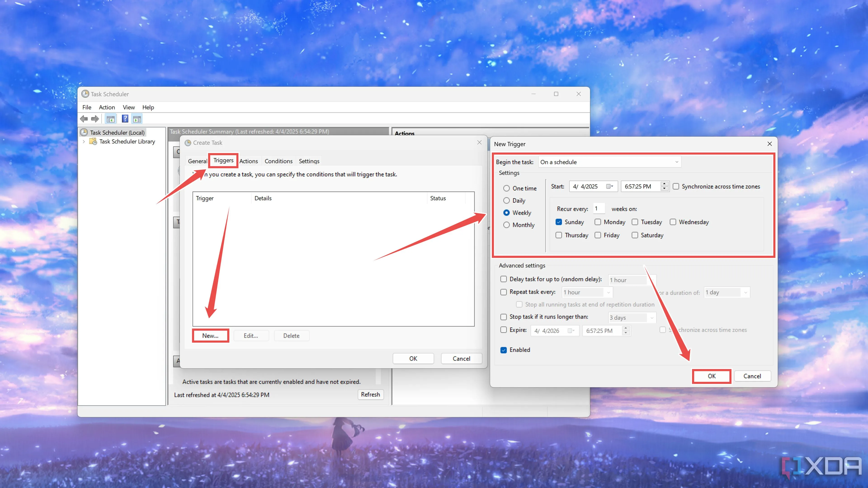
Task: Enable Synchronize across time zones next to Start
Action: [676, 186]
